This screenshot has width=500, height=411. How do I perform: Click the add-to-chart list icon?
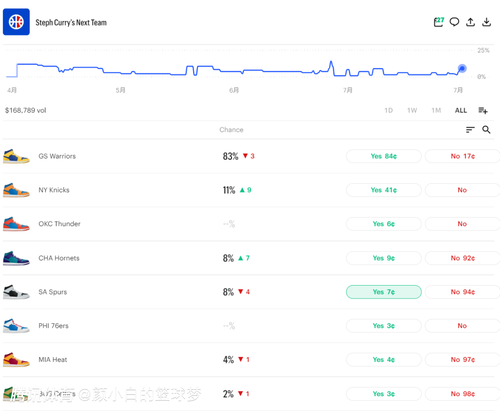[x=483, y=110]
